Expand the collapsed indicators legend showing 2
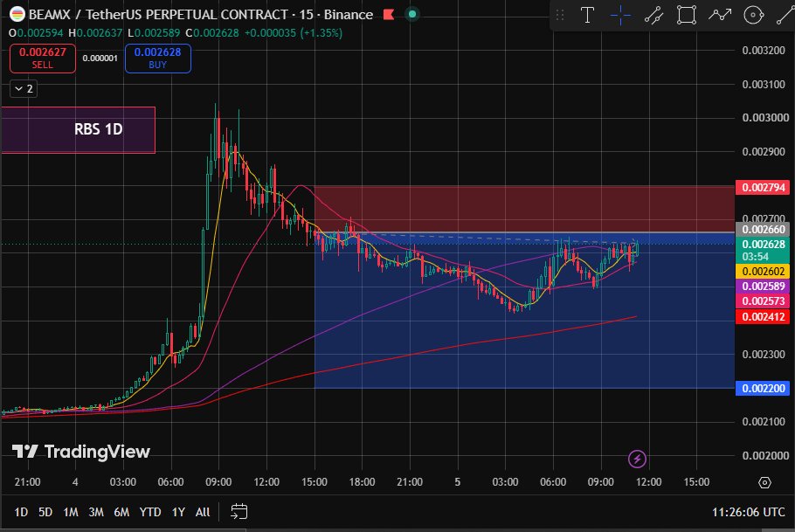Image resolution: width=795 pixels, height=532 pixels. pos(24,89)
